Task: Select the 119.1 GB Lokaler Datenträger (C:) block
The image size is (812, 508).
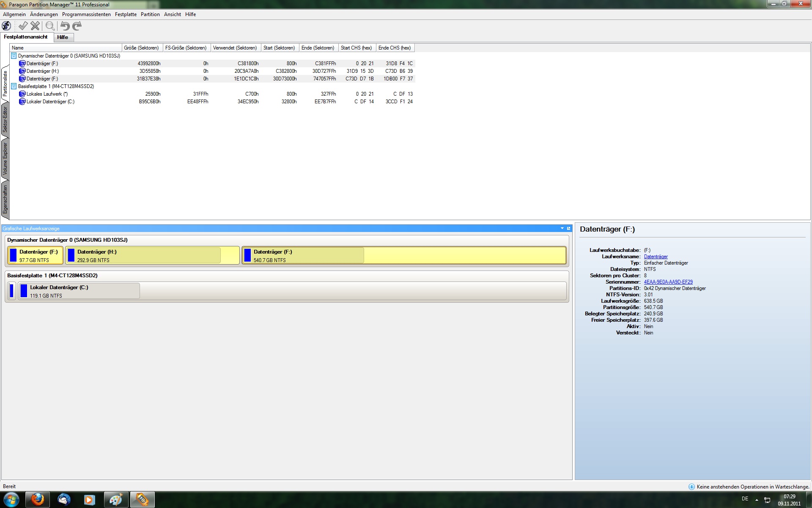Action: tap(292, 291)
